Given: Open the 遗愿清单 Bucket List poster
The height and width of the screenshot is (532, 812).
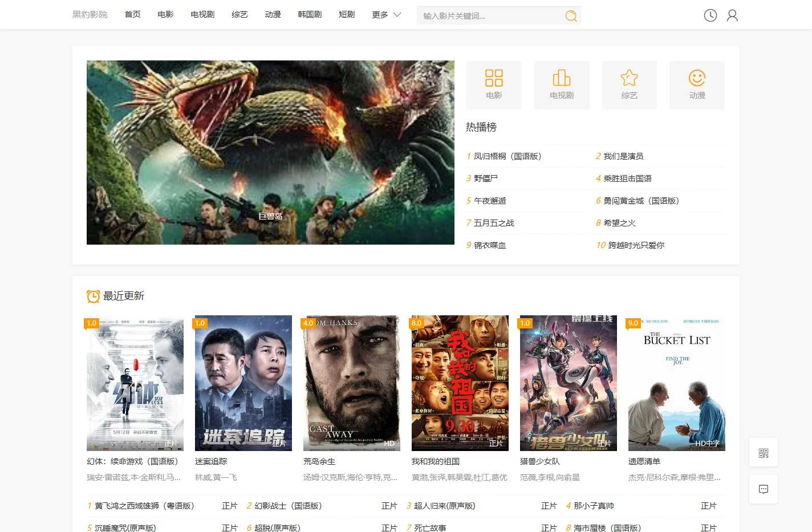Looking at the screenshot, I should pyautogui.click(x=677, y=383).
